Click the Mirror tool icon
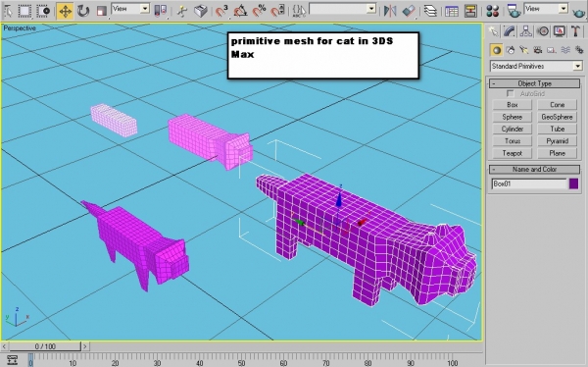Image resolution: width=588 pixels, height=367 pixels. 390,11
